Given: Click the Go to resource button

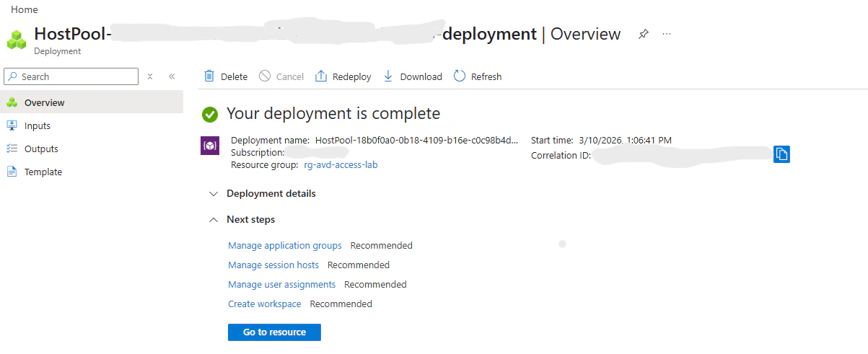Looking at the screenshot, I should click(x=274, y=332).
